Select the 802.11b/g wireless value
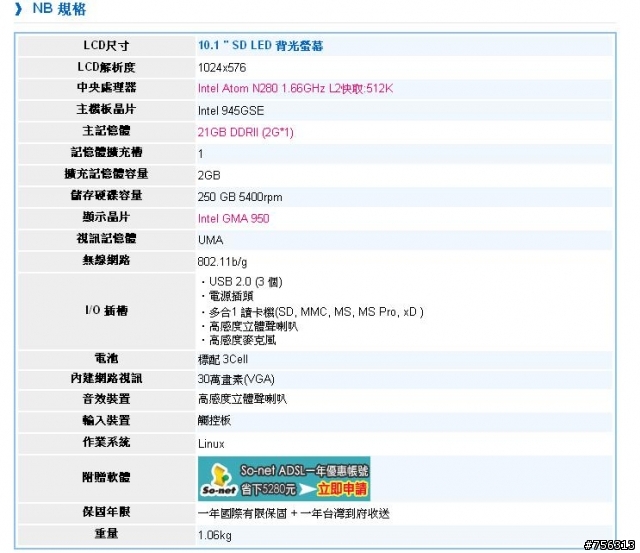Viewport: 640px width, 553px height. 222,262
